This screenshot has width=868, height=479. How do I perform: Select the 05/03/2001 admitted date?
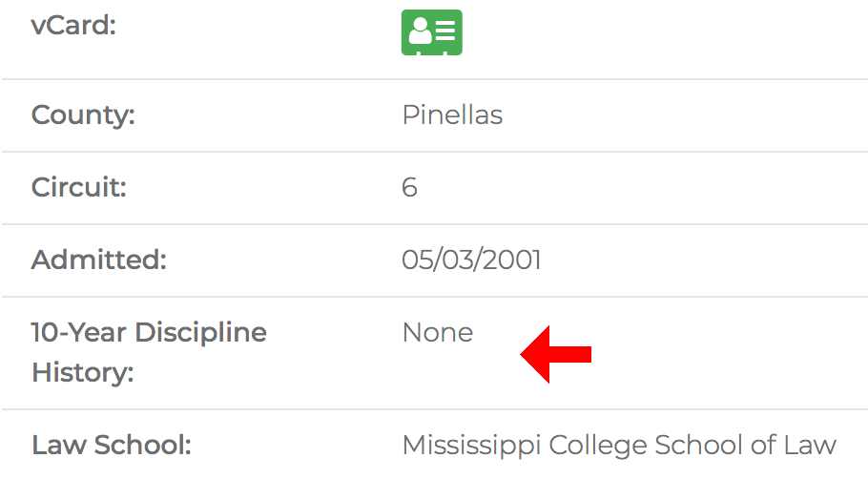(x=471, y=260)
